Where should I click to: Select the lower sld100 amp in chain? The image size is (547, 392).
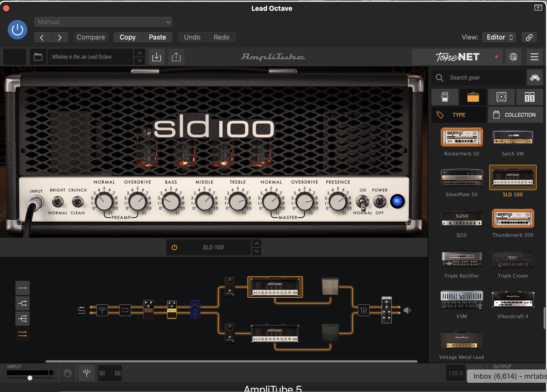point(275,333)
